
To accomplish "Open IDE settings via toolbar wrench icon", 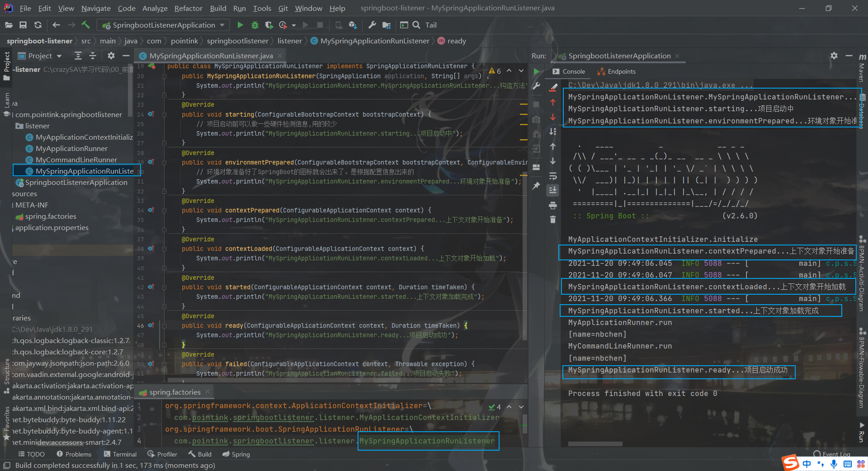I will point(372,25).
